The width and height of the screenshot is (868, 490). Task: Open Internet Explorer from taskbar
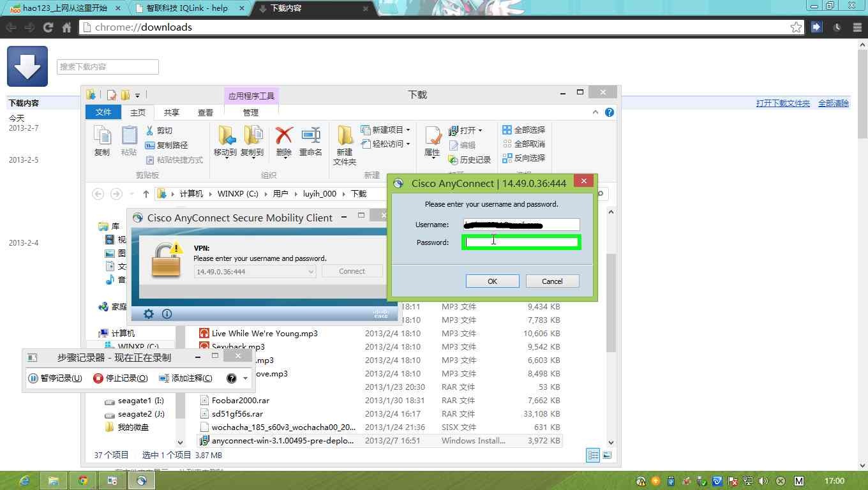25,480
